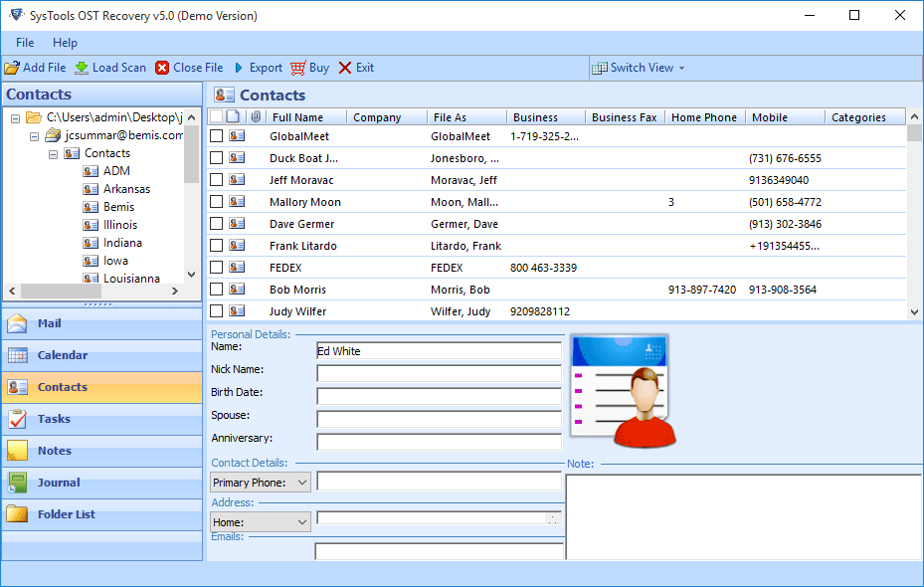
Task: Click the Add File folder icon
Action: click(x=12, y=68)
